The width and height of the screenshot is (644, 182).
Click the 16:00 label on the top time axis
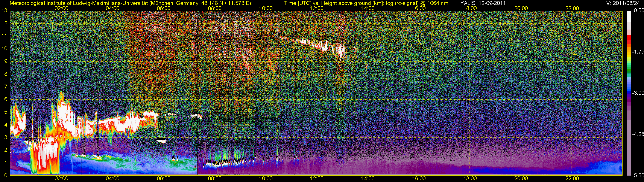(x=419, y=8)
